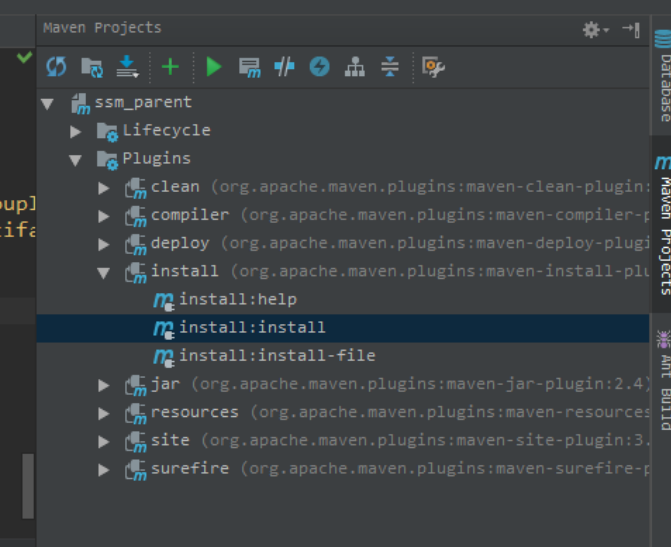The width and height of the screenshot is (671, 547).
Task: Select the Lifecycle folder label
Action: click(x=166, y=130)
